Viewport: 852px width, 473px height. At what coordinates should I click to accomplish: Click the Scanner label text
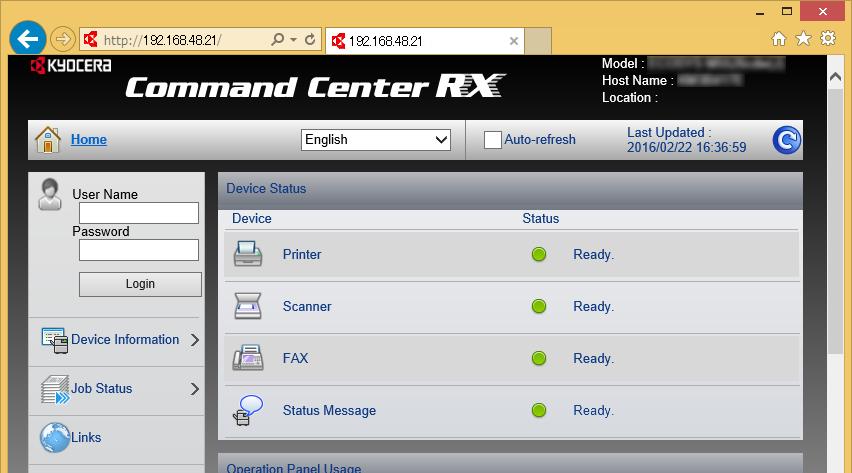[306, 307]
